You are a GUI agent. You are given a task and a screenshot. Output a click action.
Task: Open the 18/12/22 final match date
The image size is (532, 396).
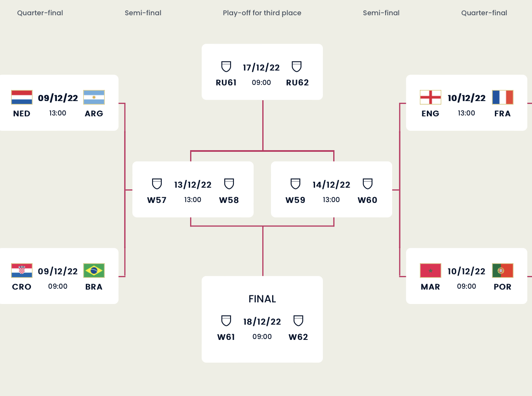262,322
